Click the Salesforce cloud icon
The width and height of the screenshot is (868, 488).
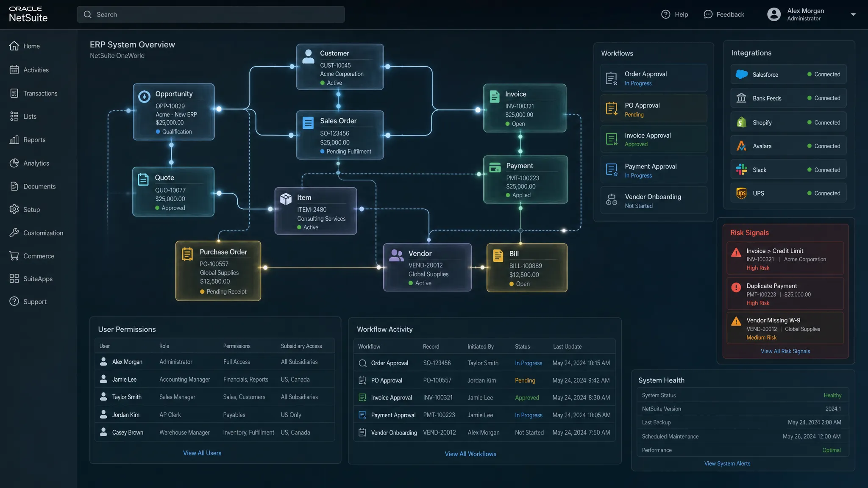[x=741, y=74]
